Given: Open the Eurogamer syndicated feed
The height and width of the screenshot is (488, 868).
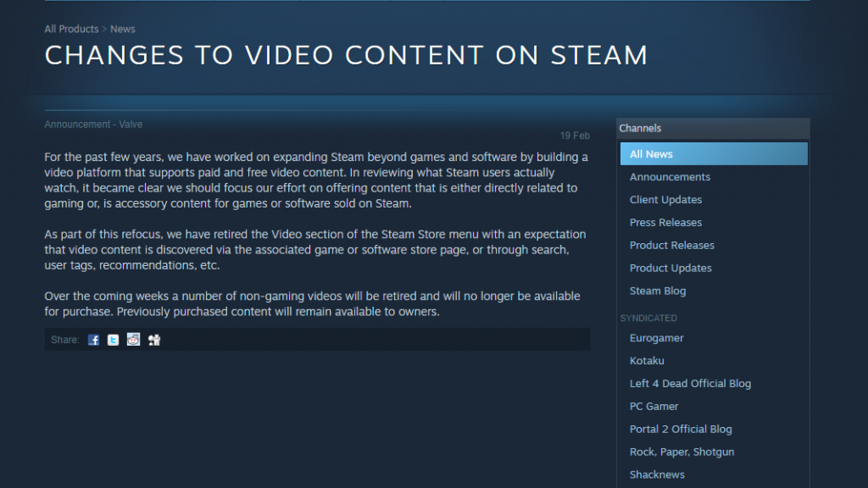Looking at the screenshot, I should coord(656,338).
